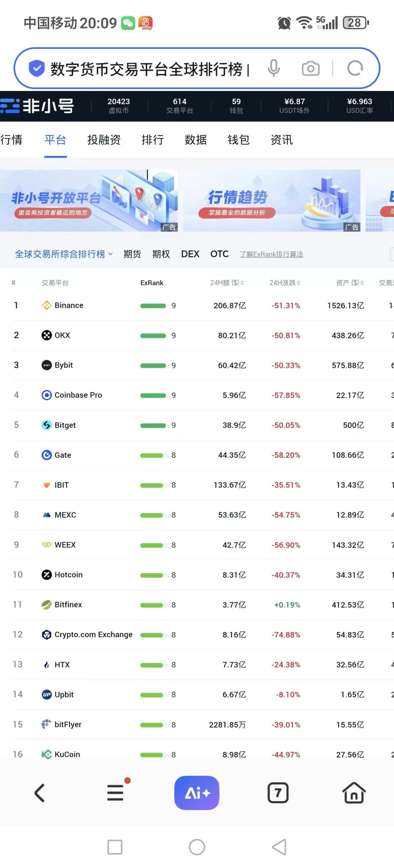
Task: Tap the address bar search field
Action: point(146,69)
